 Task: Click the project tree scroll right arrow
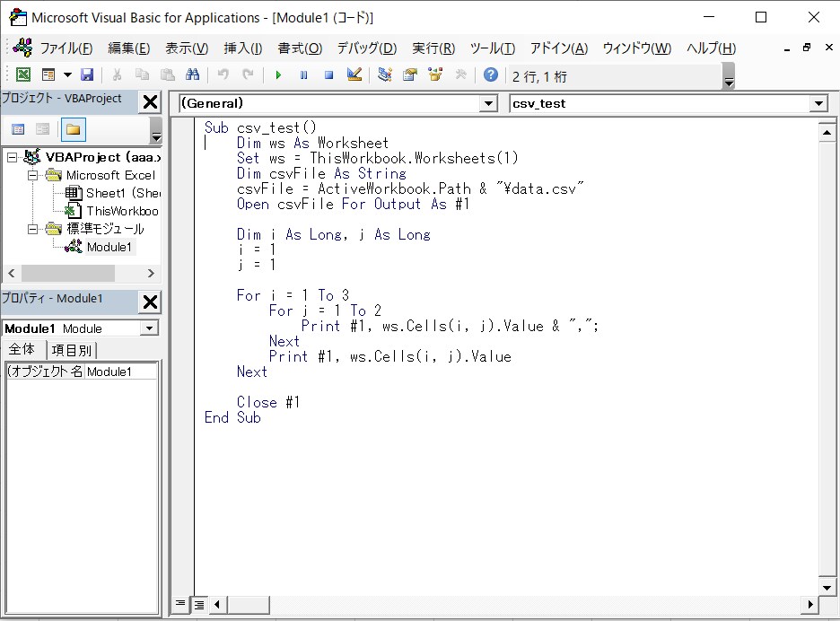[x=151, y=274]
